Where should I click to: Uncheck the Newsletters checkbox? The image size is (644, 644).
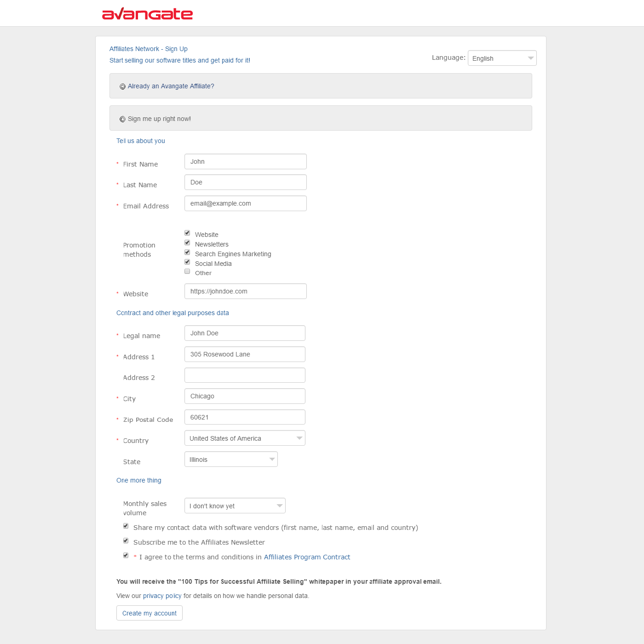(187, 242)
